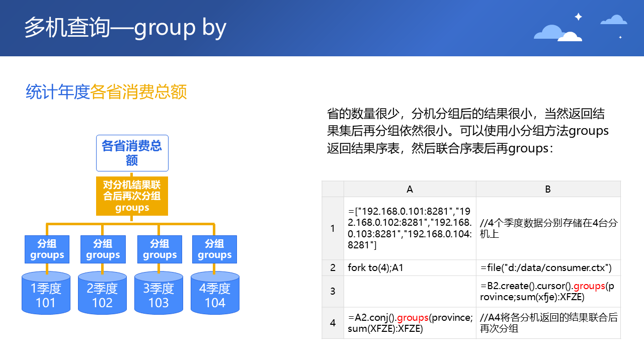644x362 pixels.
Task: Select the cell =file("d:/data/consumer.ctx")
Action: click(548, 268)
